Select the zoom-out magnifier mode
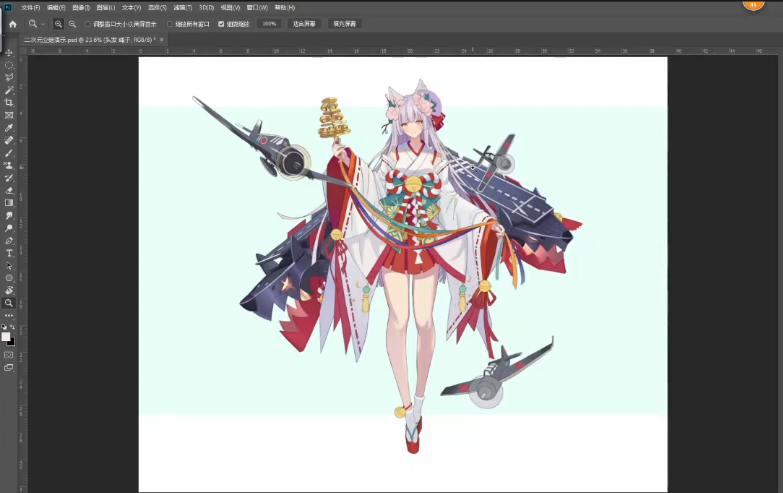Viewport: 783px width, 493px height. (72, 23)
